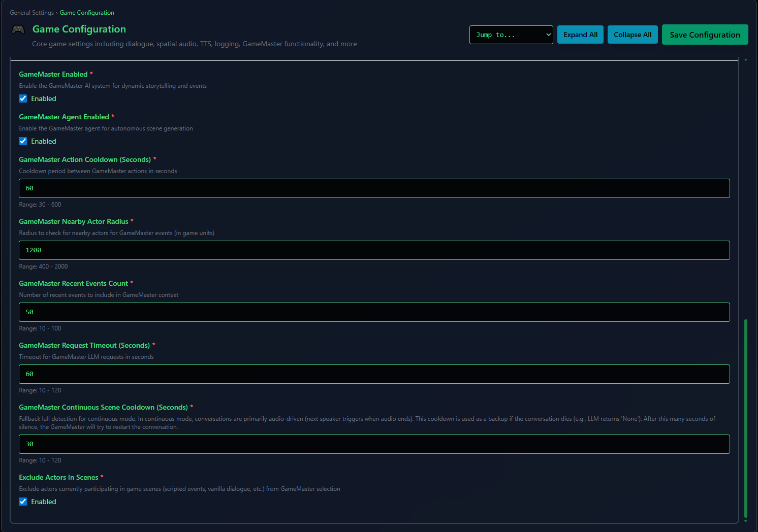Click the Nearby Actor Radius input field
The image size is (758, 532).
coord(374,250)
